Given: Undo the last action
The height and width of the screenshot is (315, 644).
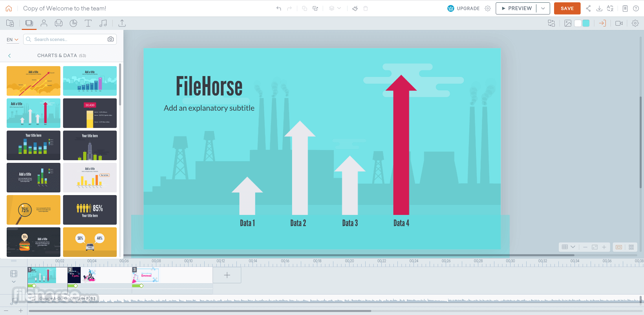Looking at the screenshot, I should pyautogui.click(x=279, y=8).
